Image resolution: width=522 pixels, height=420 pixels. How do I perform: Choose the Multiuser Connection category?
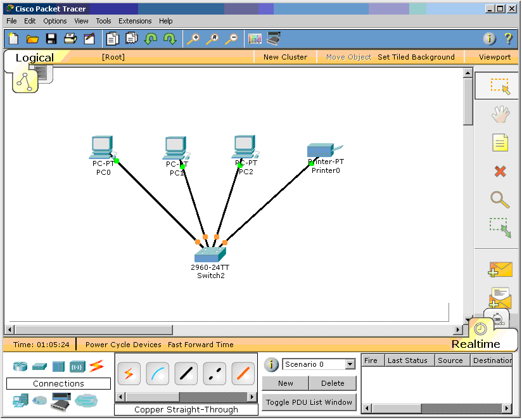pos(86,400)
